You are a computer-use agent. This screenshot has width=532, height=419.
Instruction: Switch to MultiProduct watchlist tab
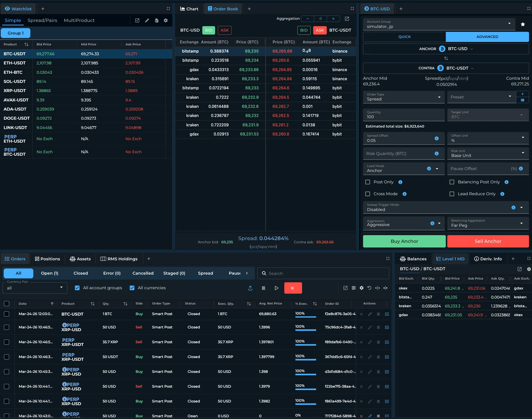pyautogui.click(x=79, y=20)
